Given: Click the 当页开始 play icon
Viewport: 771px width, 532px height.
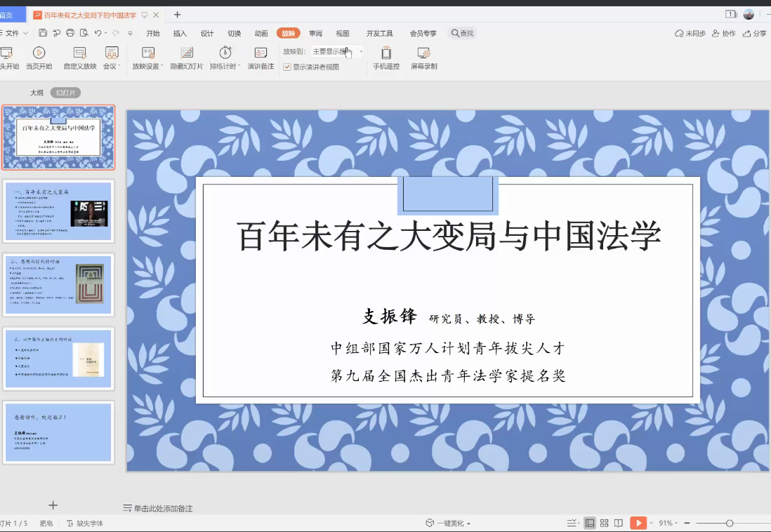Looking at the screenshot, I should pyautogui.click(x=39, y=52).
